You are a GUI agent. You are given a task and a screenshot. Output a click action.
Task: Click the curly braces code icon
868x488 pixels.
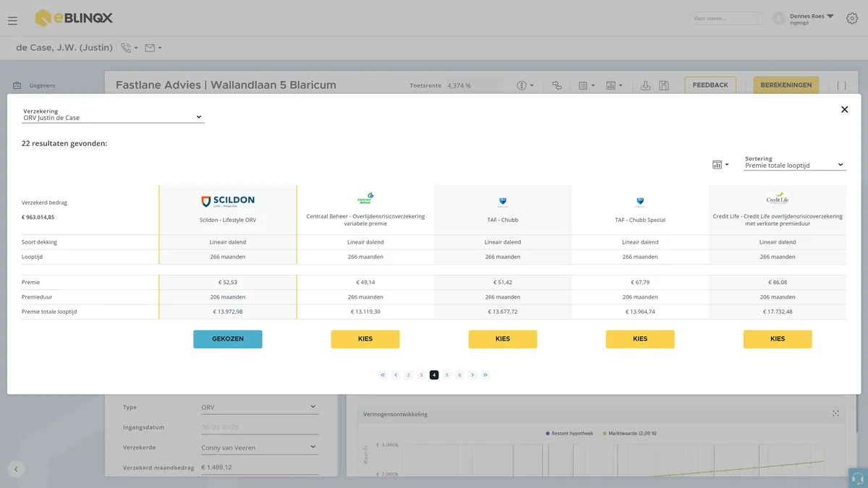[x=841, y=85]
